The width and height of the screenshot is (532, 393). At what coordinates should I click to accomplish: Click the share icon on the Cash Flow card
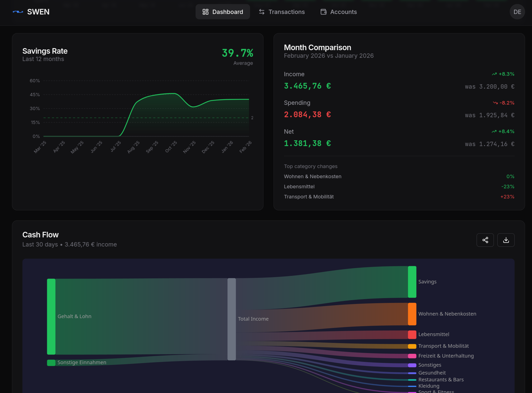[485, 240]
